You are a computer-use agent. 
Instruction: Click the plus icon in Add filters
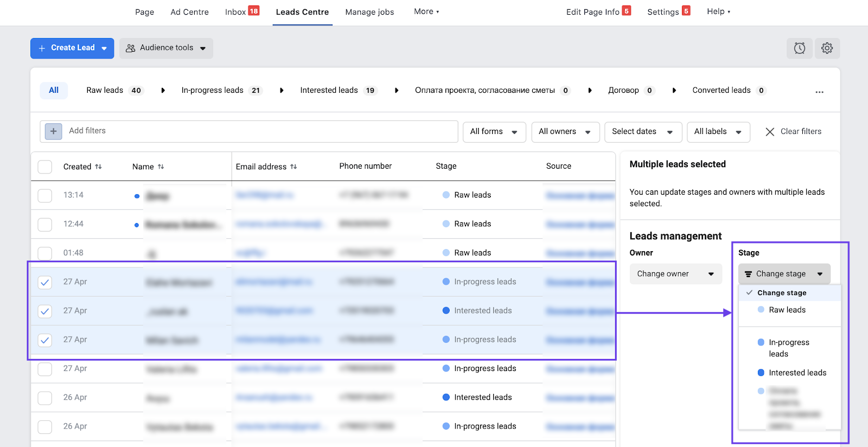pos(53,131)
